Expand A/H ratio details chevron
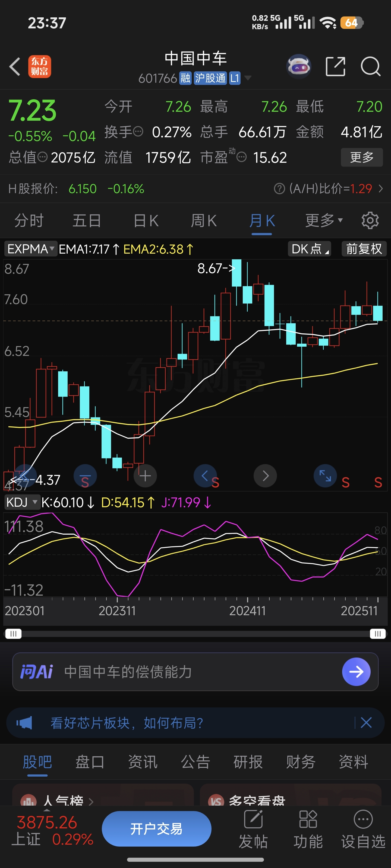The image size is (391, 868). pos(380,189)
